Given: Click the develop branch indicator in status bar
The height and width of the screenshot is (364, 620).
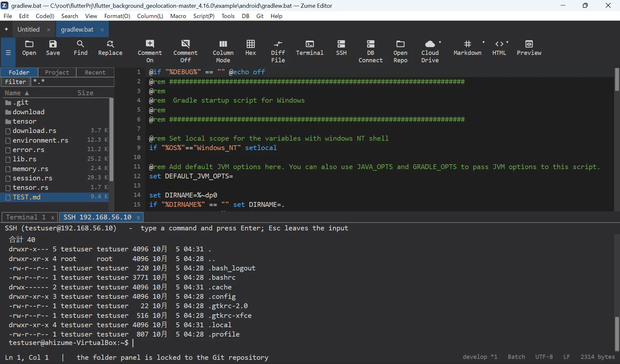Looking at the screenshot, I should pos(480,357).
